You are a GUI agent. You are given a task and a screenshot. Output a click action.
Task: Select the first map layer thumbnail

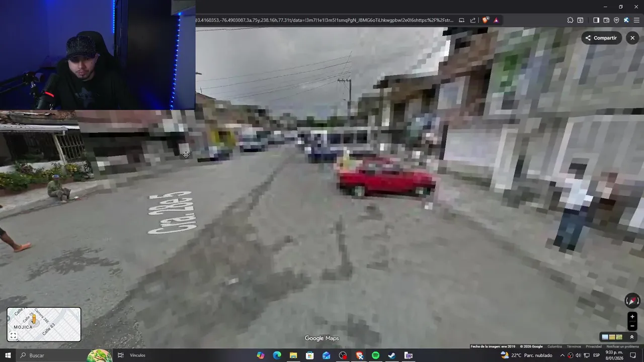click(605, 337)
